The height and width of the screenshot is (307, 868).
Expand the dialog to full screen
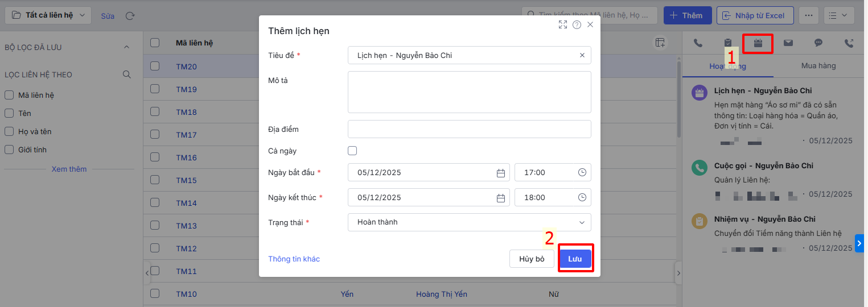click(563, 24)
